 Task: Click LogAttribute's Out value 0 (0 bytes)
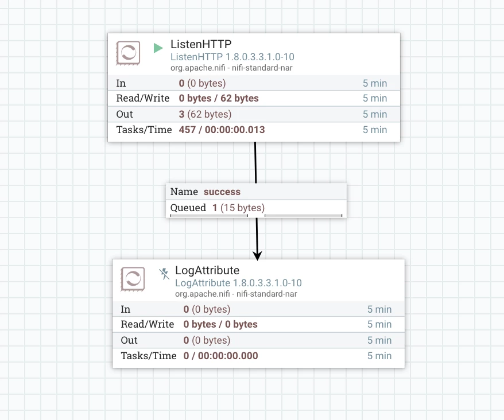pos(207,340)
